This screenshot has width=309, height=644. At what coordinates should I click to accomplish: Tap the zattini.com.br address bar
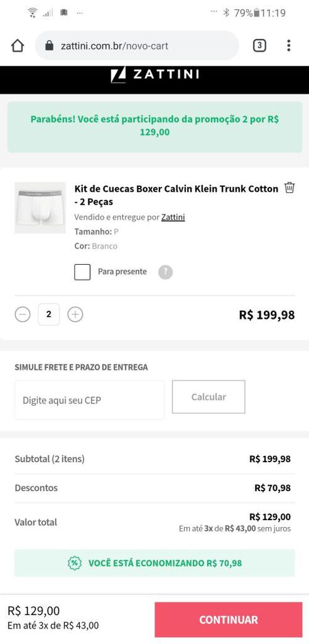pos(137,46)
